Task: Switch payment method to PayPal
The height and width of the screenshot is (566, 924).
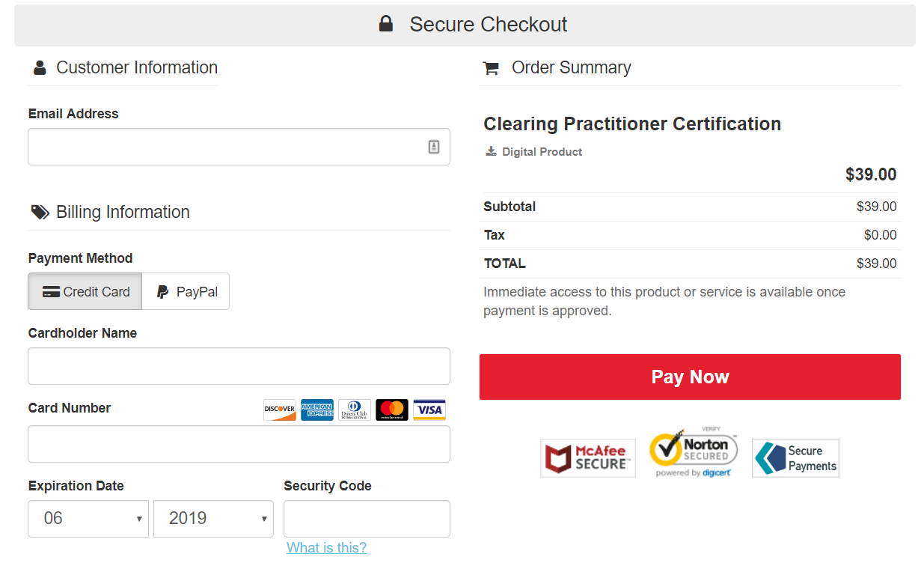Action: 186,292
